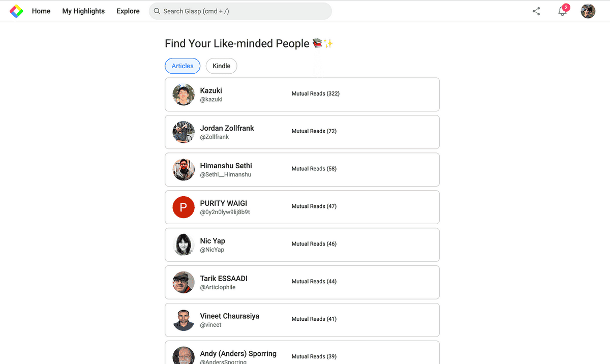The image size is (610, 364).
Task: Open notifications bell with badge
Action: point(563,11)
